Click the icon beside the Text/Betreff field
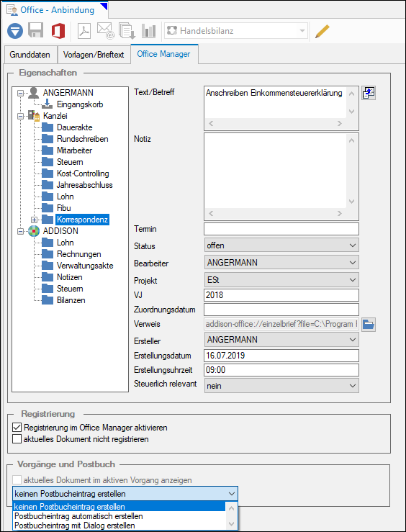406x532 pixels. (x=369, y=93)
